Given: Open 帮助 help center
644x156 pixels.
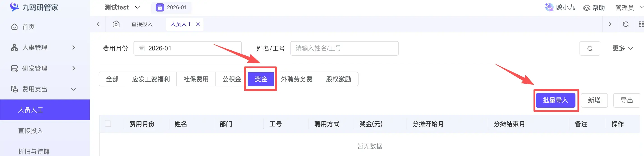Looking at the screenshot, I should click(x=594, y=8).
